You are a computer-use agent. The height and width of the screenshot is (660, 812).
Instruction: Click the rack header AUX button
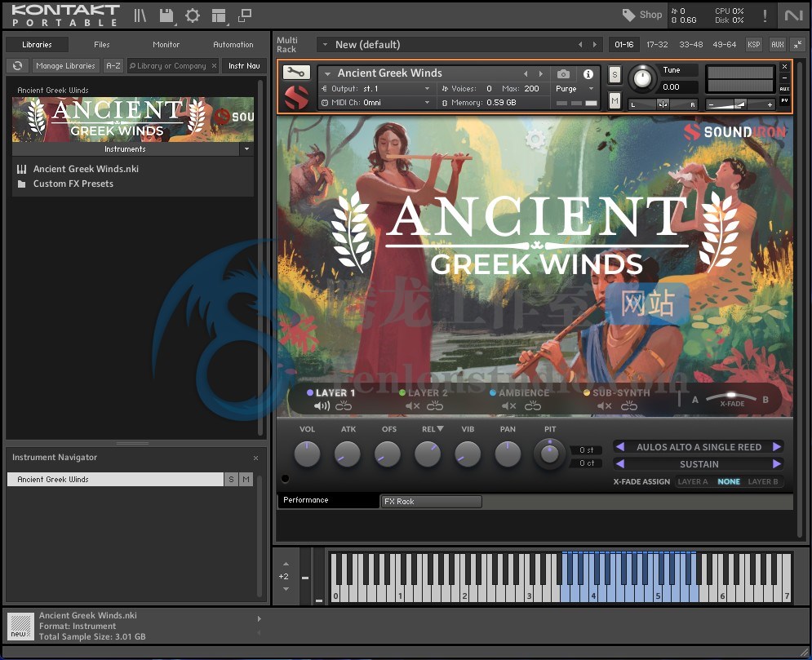(x=777, y=45)
